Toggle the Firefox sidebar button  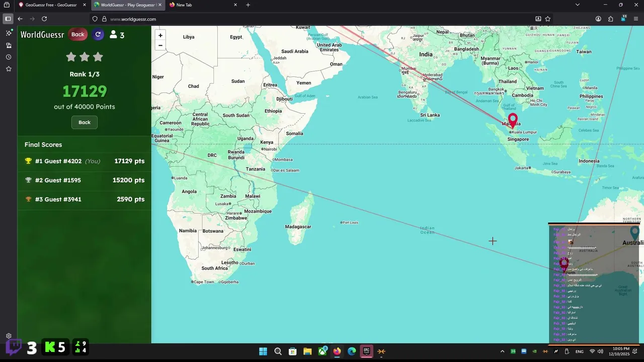(8, 19)
